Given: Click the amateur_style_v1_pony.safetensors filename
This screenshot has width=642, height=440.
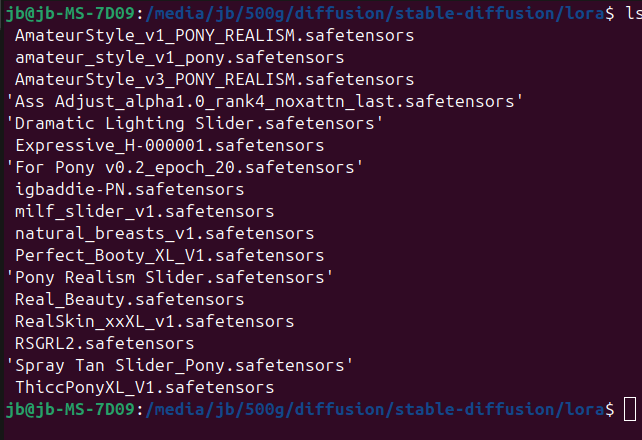Looking at the screenshot, I should tap(180, 57).
